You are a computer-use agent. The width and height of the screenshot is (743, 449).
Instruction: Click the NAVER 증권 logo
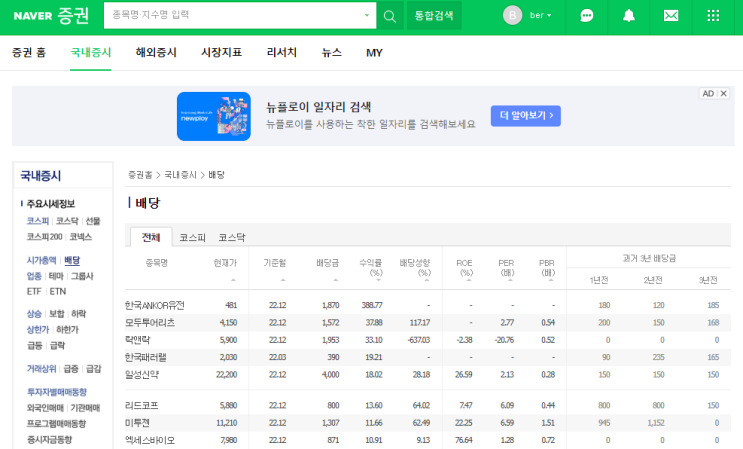coord(51,15)
